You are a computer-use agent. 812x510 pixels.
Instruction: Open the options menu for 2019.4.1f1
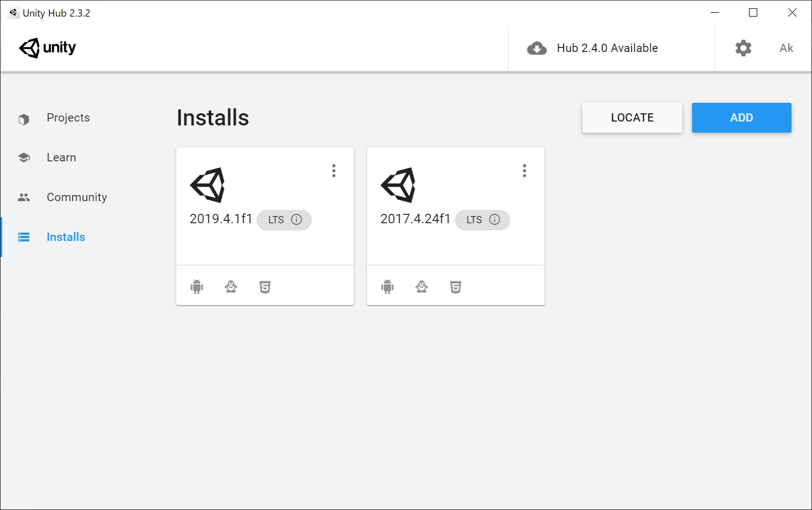[334, 171]
